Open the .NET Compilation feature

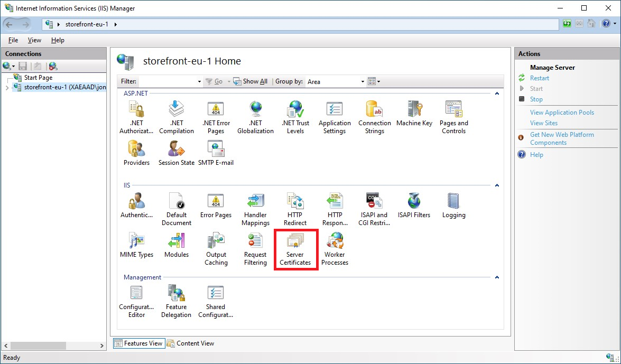click(176, 117)
